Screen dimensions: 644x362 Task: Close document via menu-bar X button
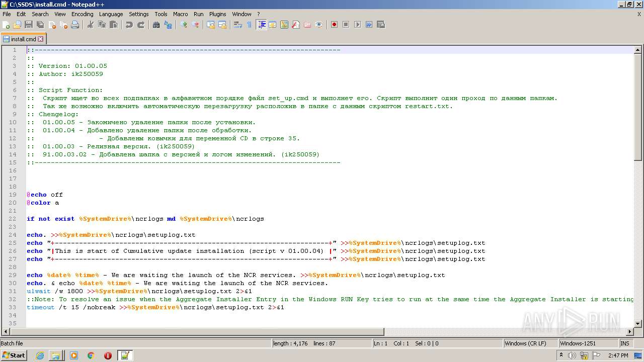(x=639, y=14)
